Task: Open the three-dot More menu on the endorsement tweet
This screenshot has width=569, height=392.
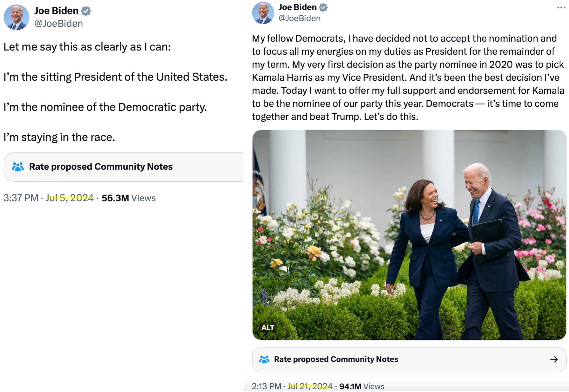Action: coord(561,8)
